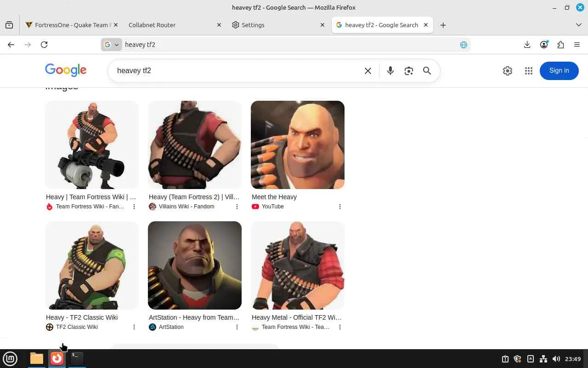View the ArtStation Heavy portrait thumbnail
The image size is (588, 368).
click(x=195, y=265)
